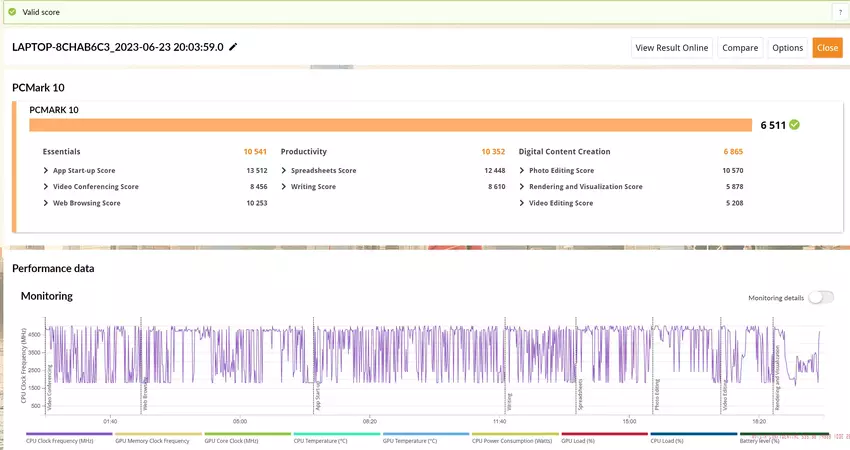Toggle the Monitoring details switch
The height and width of the screenshot is (450, 850).
click(820, 297)
